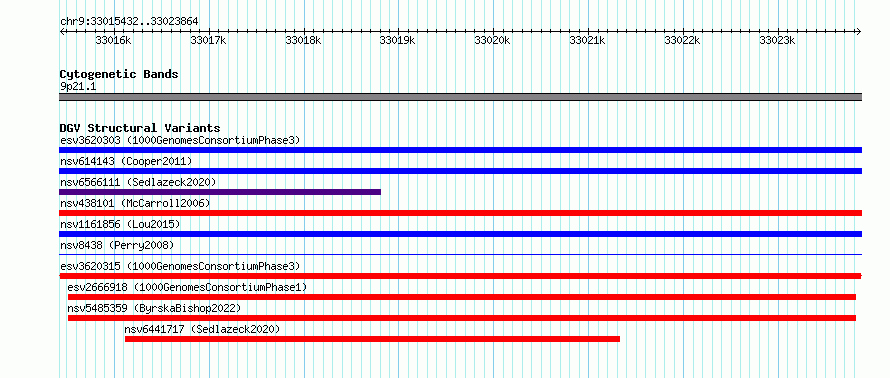Open nsv5485359 (ByrskaBishop2022) label
This screenshot has height=378, width=890.
pos(154,308)
